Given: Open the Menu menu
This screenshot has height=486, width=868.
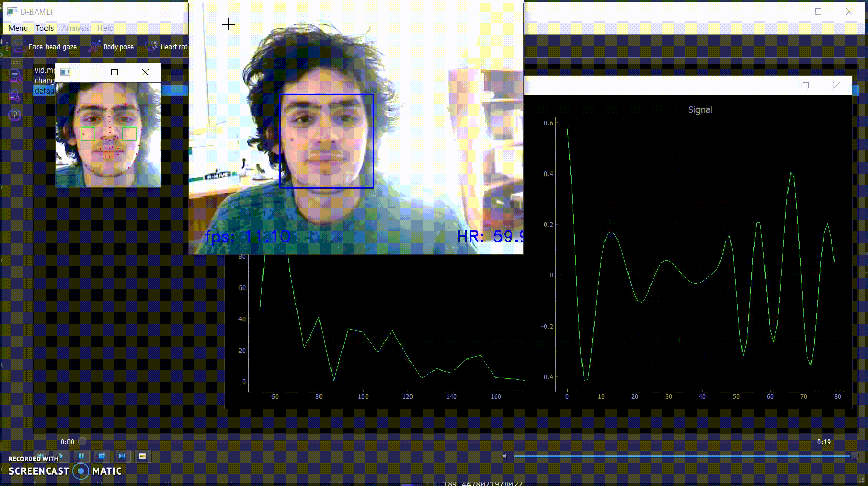Looking at the screenshot, I should click(x=18, y=28).
